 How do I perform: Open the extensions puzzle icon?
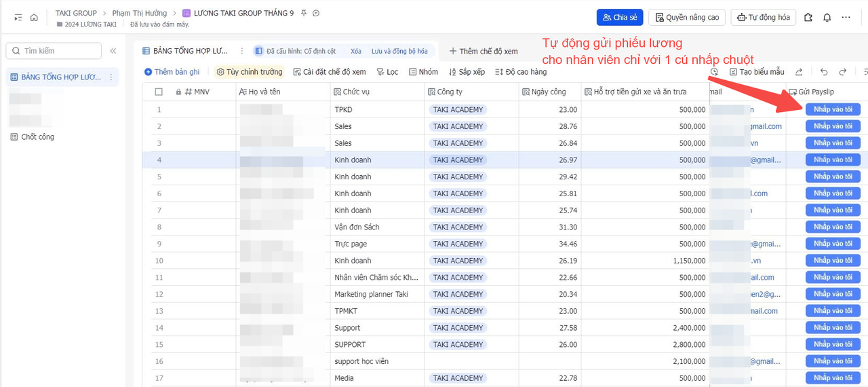coord(808,18)
